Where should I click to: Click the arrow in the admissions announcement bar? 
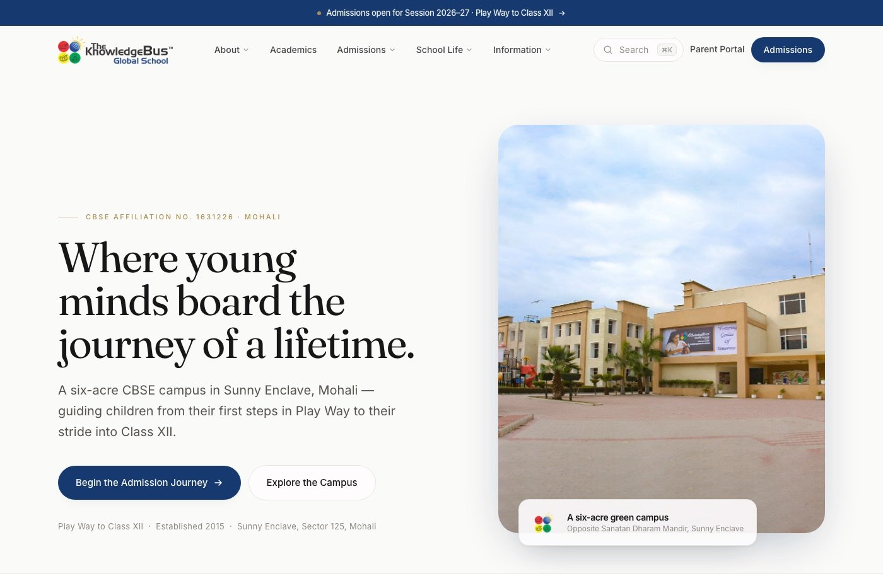tap(561, 13)
